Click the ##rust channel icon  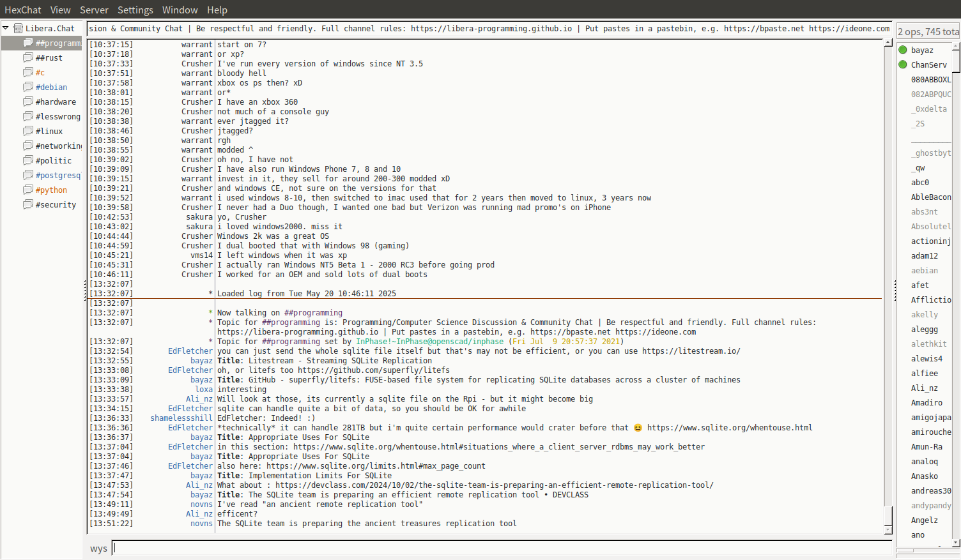(x=28, y=57)
